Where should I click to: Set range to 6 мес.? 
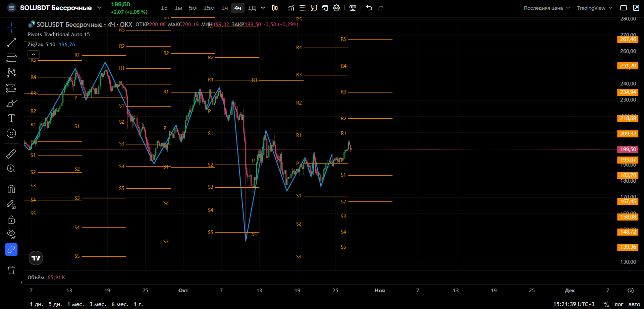(x=120, y=304)
